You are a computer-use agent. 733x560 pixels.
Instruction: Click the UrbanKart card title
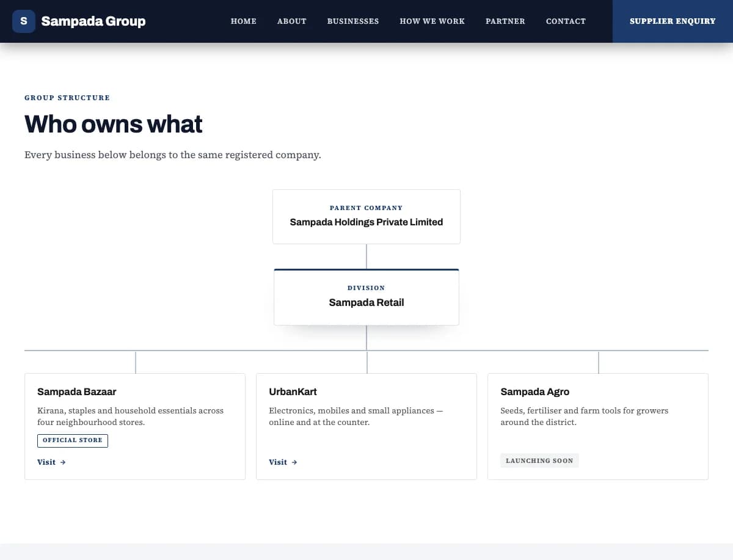(293, 392)
